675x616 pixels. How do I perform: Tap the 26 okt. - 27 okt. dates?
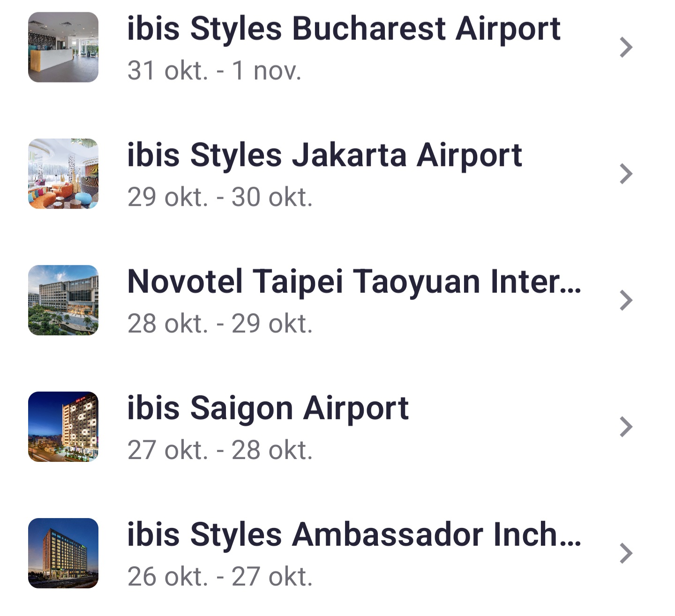point(220,577)
